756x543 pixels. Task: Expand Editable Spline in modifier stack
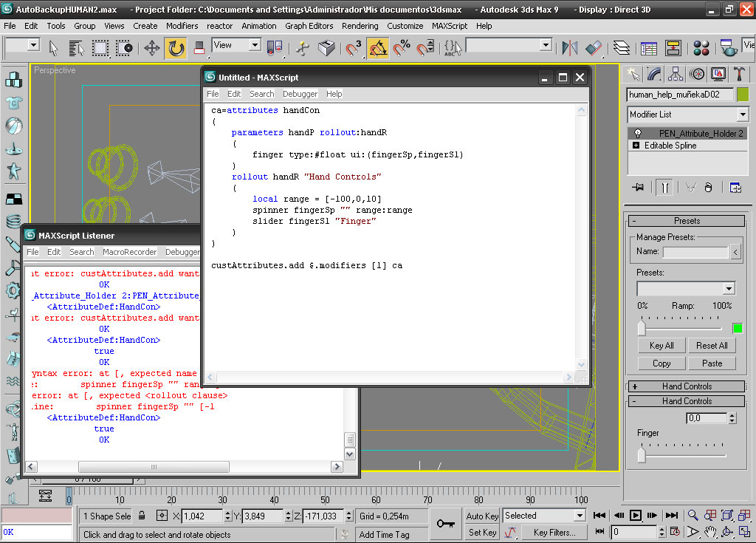pos(636,146)
